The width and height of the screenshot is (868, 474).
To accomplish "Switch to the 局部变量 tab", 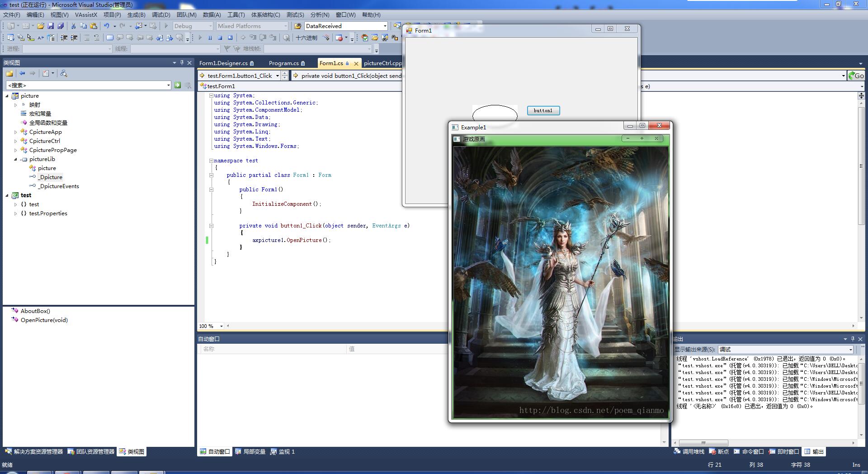I will coord(250,451).
